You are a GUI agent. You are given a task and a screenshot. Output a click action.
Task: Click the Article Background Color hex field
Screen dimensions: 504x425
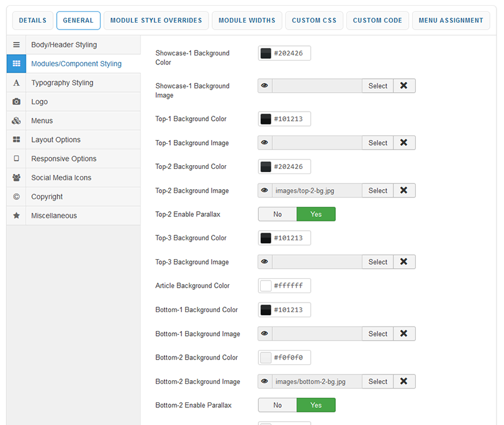(290, 286)
